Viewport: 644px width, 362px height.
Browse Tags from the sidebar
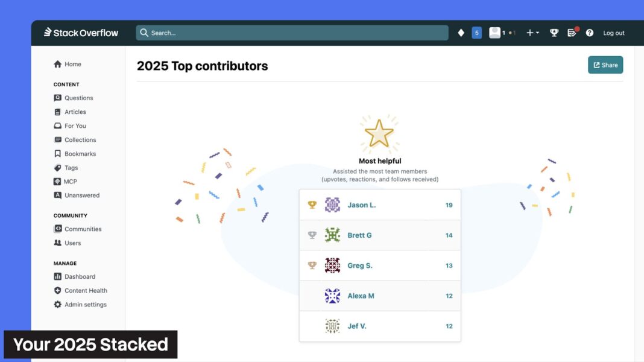point(71,167)
